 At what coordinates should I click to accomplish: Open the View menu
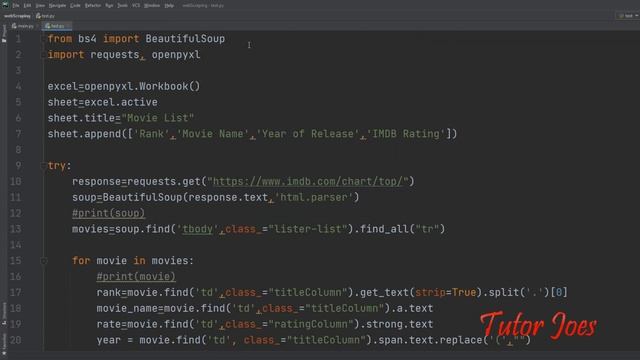[x=40, y=6]
